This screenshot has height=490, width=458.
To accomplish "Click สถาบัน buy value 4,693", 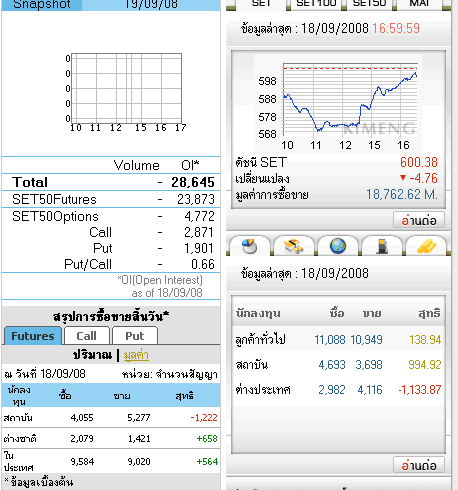I will tap(332, 365).
